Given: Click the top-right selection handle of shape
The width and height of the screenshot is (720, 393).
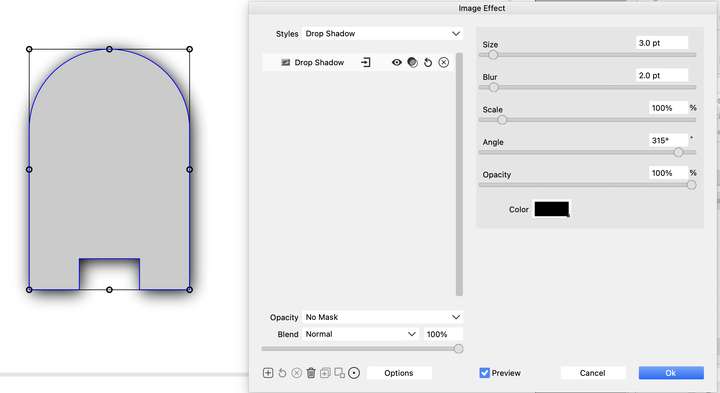Looking at the screenshot, I should coord(189,49).
